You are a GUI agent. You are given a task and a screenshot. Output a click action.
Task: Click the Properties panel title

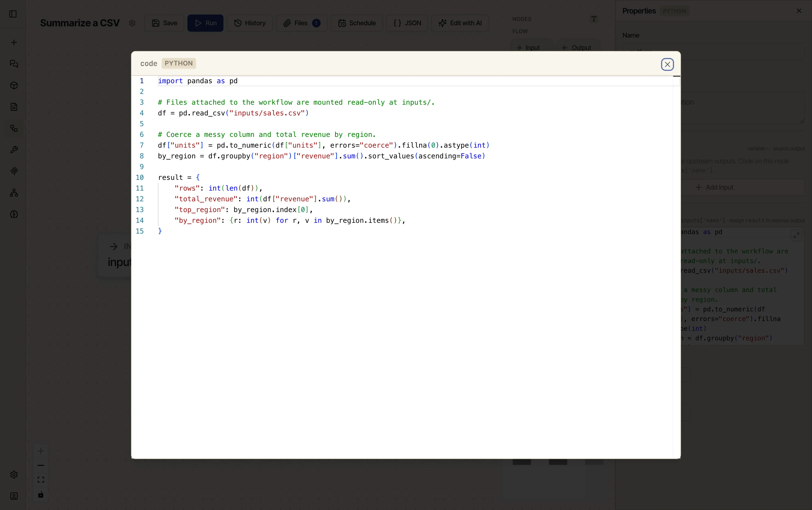click(639, 11)
